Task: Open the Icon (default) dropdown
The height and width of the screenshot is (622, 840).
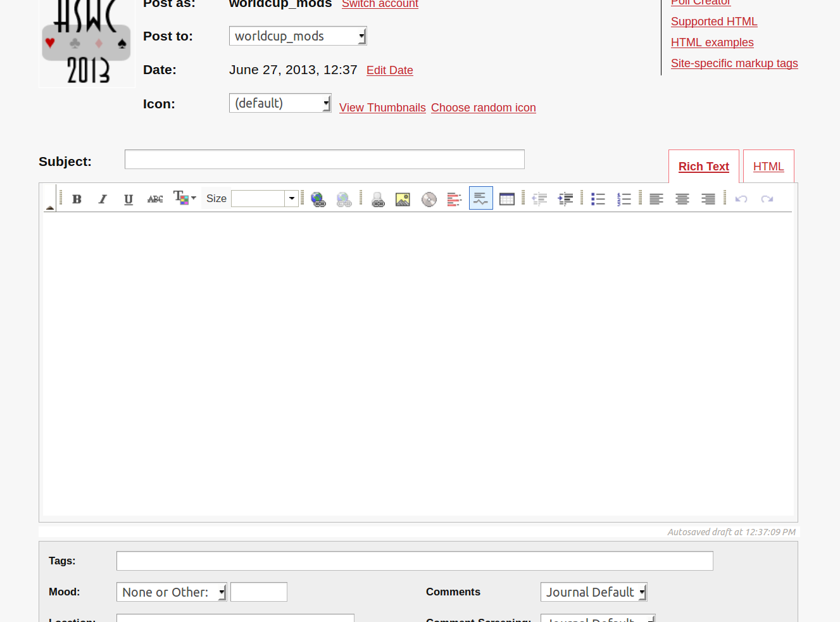Action: [280, 103]
